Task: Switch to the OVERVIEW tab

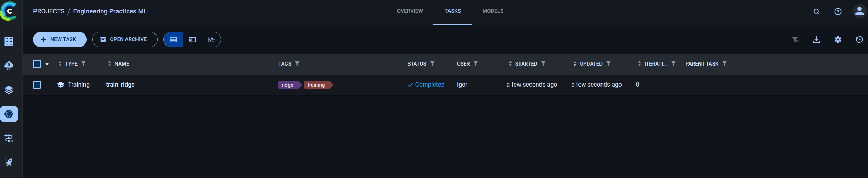Action: pyautogui.click(x=410, y=11)
